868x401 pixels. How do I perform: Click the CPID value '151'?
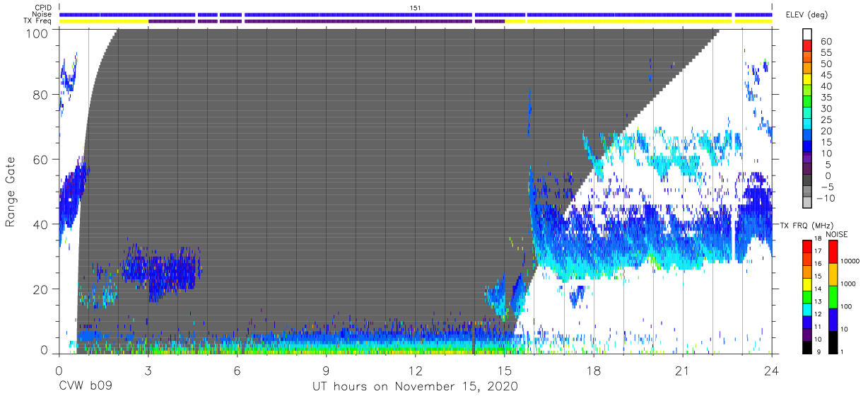(x=416, y=8)
